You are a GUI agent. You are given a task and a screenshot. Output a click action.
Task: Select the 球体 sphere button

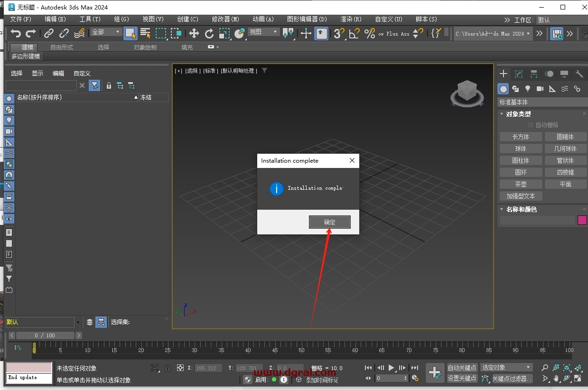521,149
